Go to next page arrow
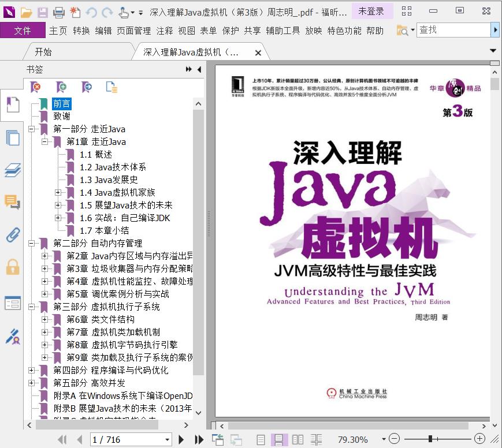 [x=181, y=440]
